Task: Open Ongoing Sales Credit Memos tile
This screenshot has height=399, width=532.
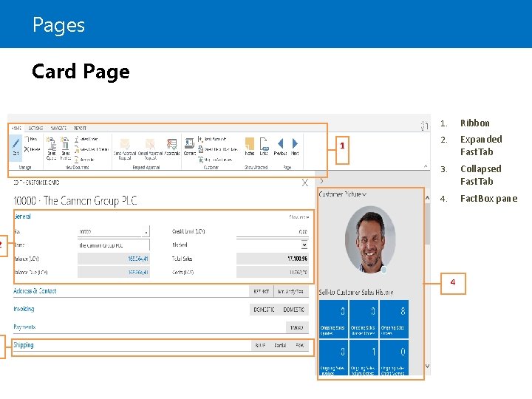Action: [394, 358]
